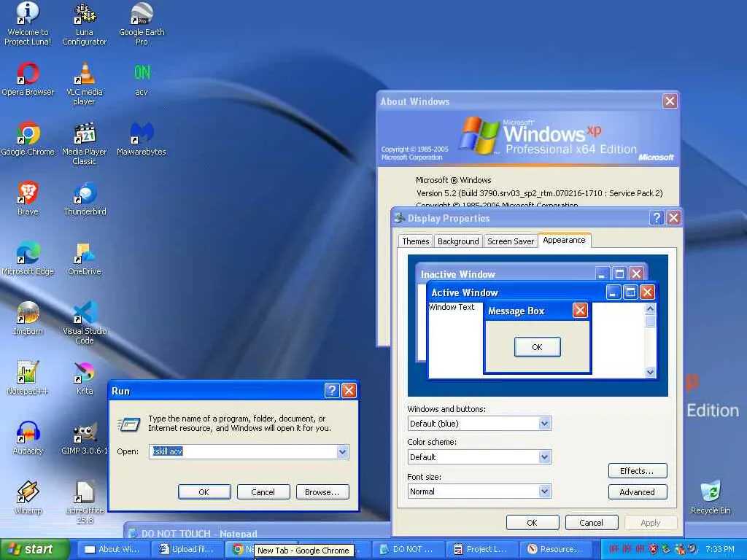Viewport: 747px width, 560px height.
Task: Select the Microsoft Edge desktop icon
Action: (28, 259)
